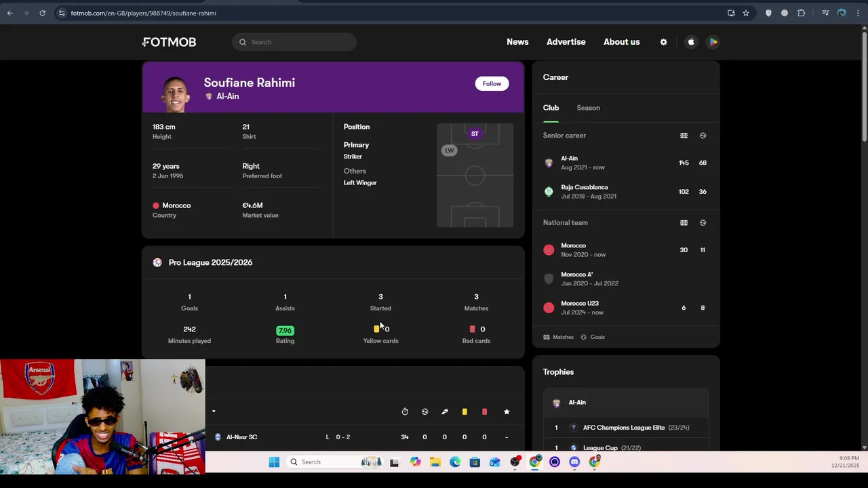Click the Al-Ain crest under player name
Screen dimensions: 868x488
click(209, 96)
